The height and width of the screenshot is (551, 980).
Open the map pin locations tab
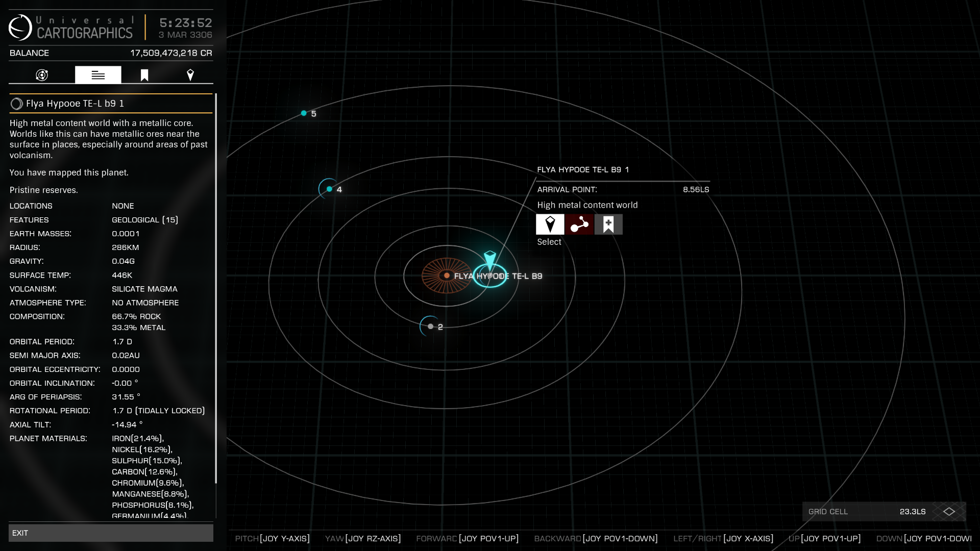click(190, 75)
